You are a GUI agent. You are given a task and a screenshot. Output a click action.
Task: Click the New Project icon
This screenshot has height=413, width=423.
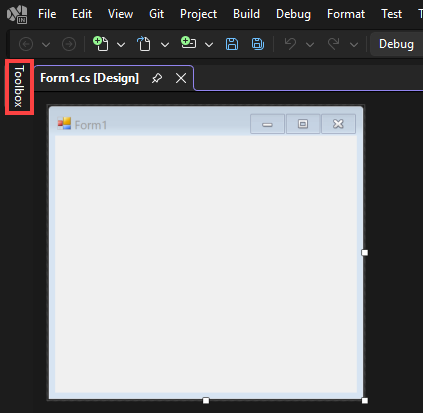point(101,44)
